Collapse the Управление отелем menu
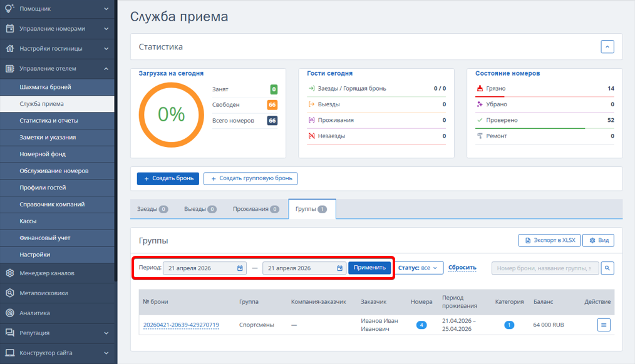 click(x=57, y=68)
